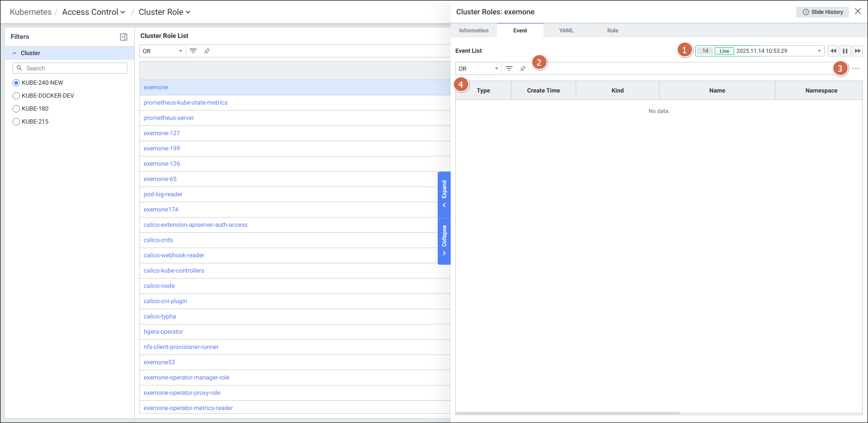Click the Slide History button
The height and width of the screenshot is (423, 868).
822,12
